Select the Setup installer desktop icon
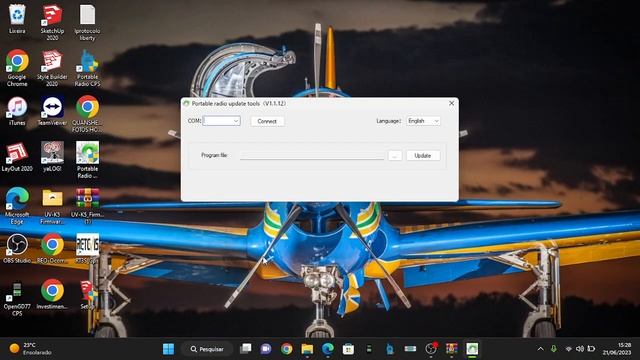This screenshot has height=360, width=640. point(87,295)
